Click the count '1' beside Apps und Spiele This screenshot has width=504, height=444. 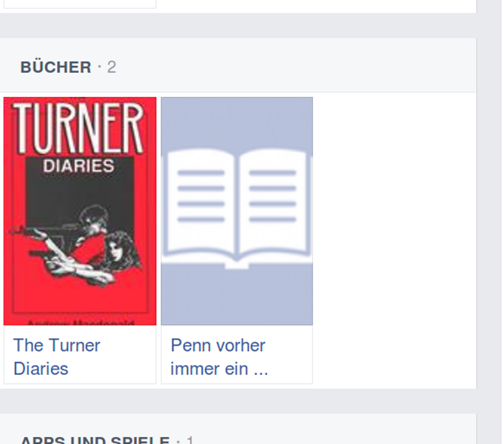pyautogui.click(x=190, y=440)
